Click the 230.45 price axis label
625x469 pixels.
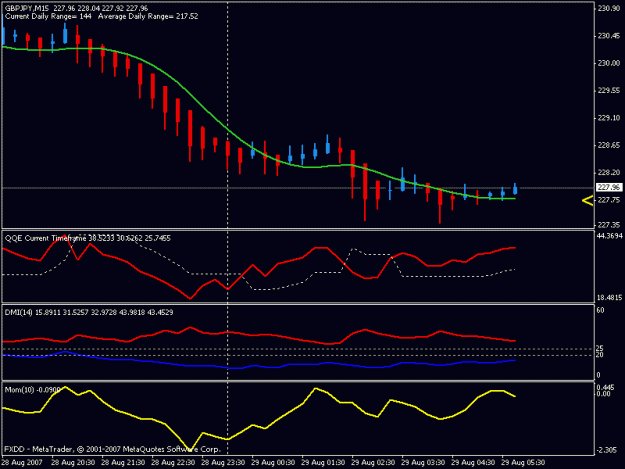point(609,36)
